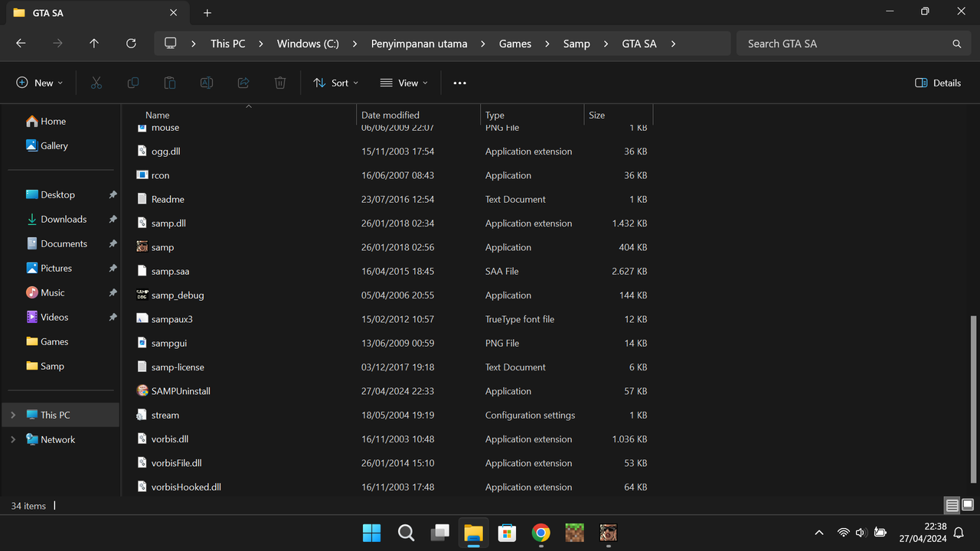Click the Search GTA SA field
Image resolution: width=980 pixels, height=551 pixels.
point(852,44)
